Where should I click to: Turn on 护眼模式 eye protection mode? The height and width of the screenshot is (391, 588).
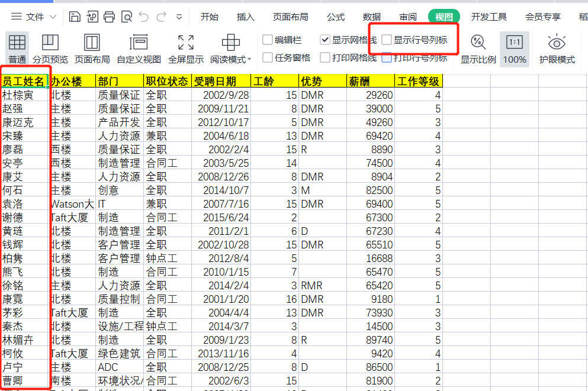click(557, 49)
